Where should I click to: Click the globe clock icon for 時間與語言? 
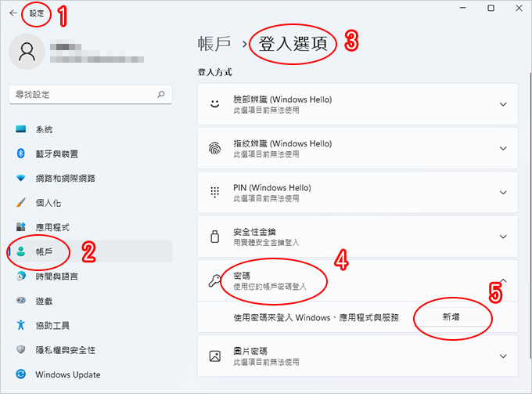point(21,276)
